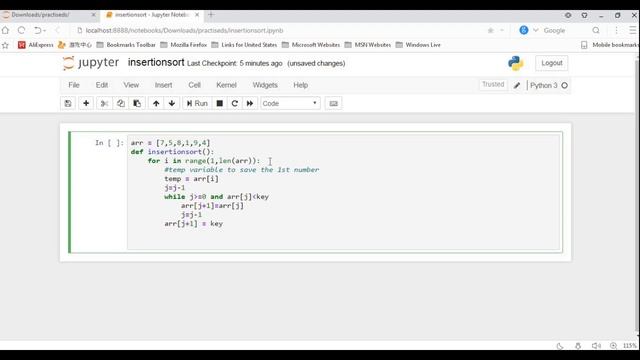This screenshot has height=360, width=640.
Task: Click the 115% page zoom control
Action: (x=629, y=346)
